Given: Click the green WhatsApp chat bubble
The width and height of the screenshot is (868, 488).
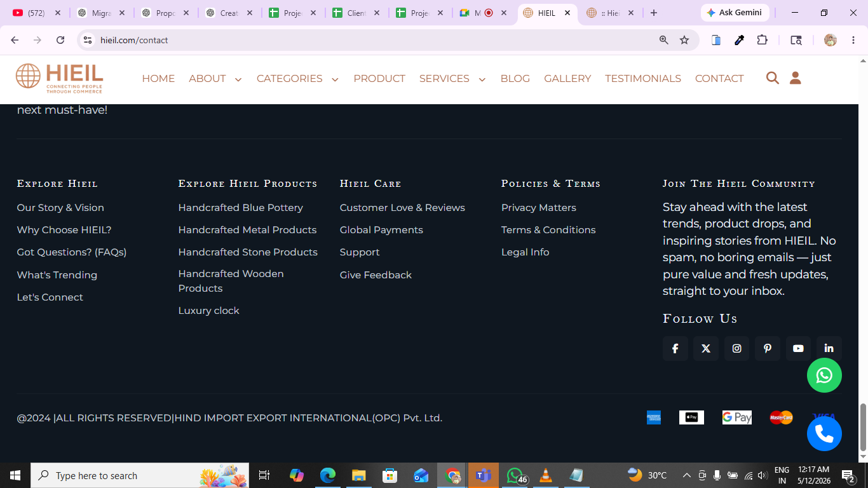Looking at the screenshot, I should point(824,376).
